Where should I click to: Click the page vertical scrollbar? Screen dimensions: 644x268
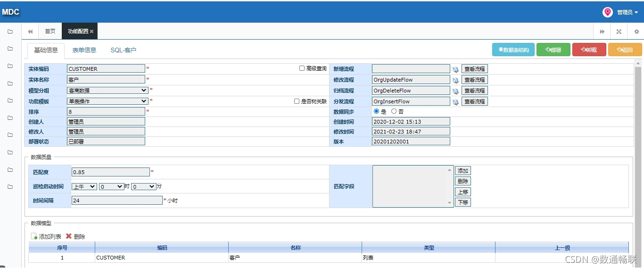point(638,160)
